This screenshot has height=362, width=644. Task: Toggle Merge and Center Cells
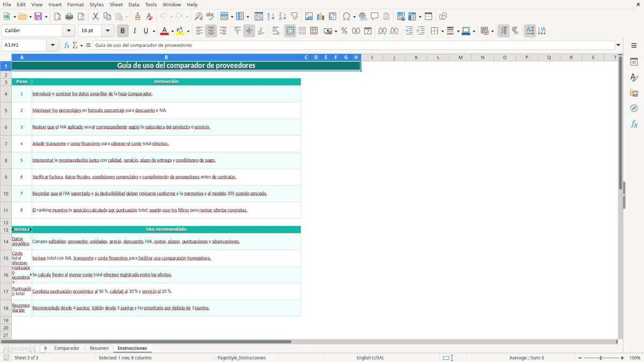point(290,31)
